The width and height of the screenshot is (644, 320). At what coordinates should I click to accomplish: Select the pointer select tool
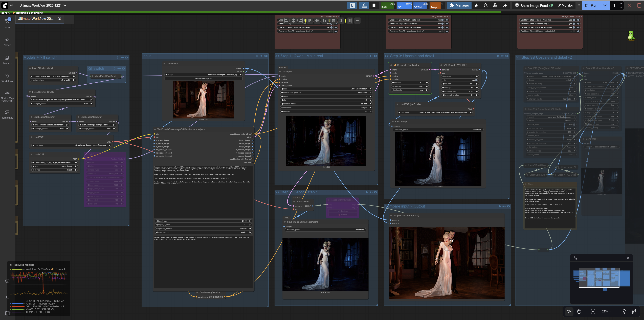click(x=569, y=311)
